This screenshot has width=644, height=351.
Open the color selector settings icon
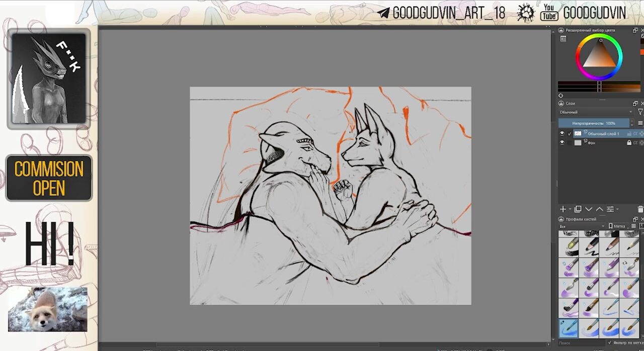coord(563,39)
